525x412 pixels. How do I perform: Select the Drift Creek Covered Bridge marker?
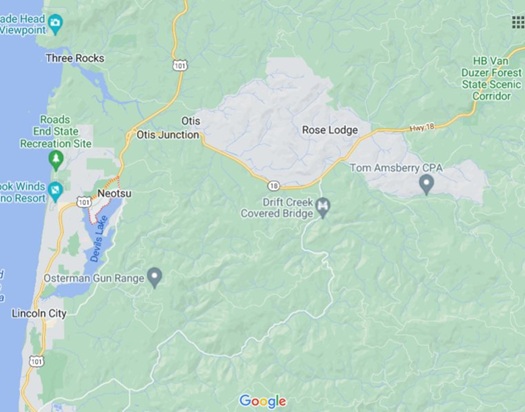(x=323, y=208)
